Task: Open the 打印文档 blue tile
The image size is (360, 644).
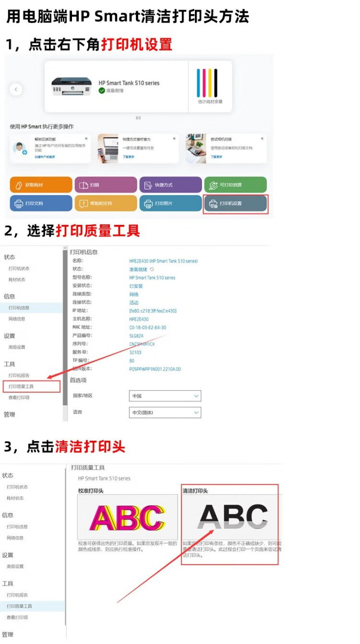Action: tap(41, 203)
